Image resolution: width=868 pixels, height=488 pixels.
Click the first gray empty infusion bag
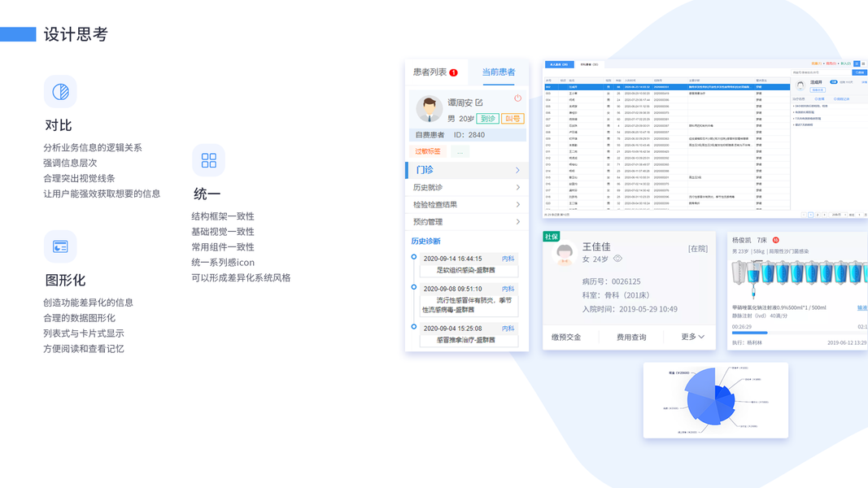click(739, 272)
